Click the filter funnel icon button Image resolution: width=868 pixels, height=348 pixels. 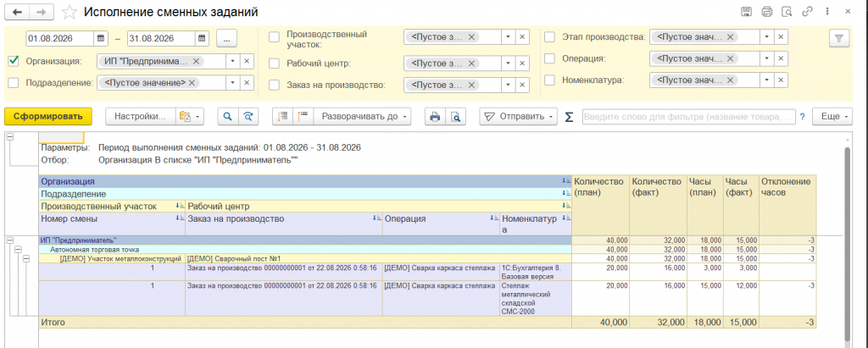click(x=839, y=38)
